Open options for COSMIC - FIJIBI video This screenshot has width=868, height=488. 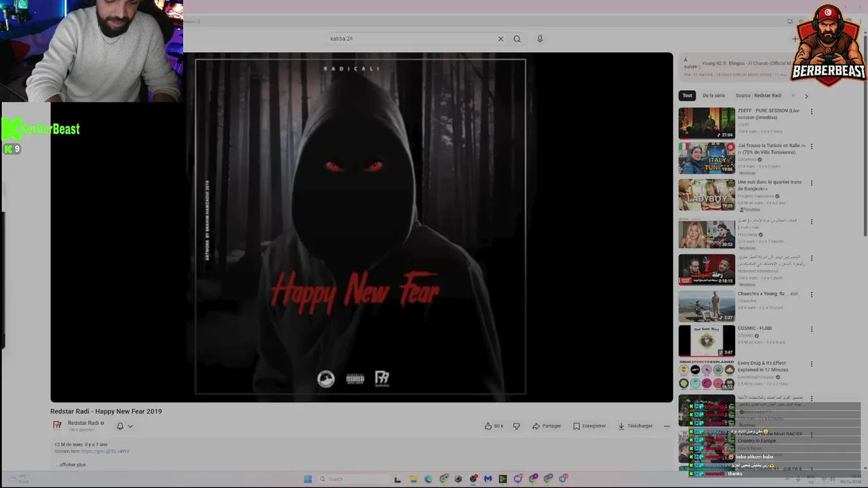pyautogui.click(x=812, y=329)
